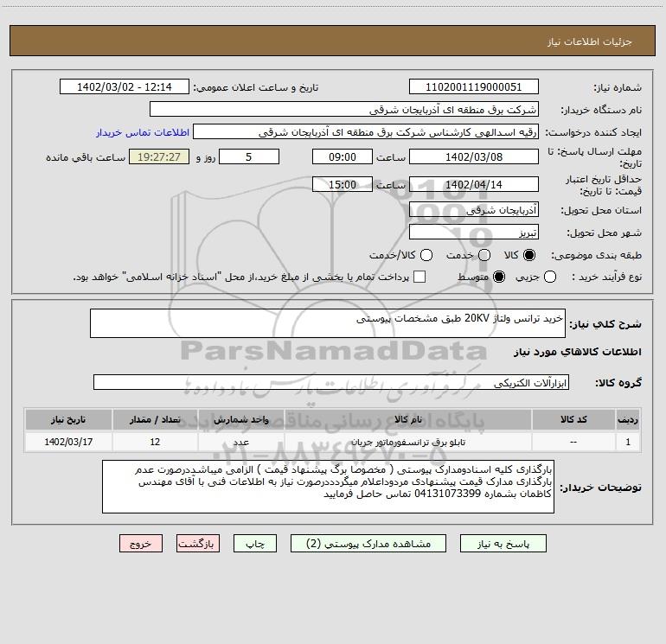
Task: Click the request creator name field
Action: point(366,131)
